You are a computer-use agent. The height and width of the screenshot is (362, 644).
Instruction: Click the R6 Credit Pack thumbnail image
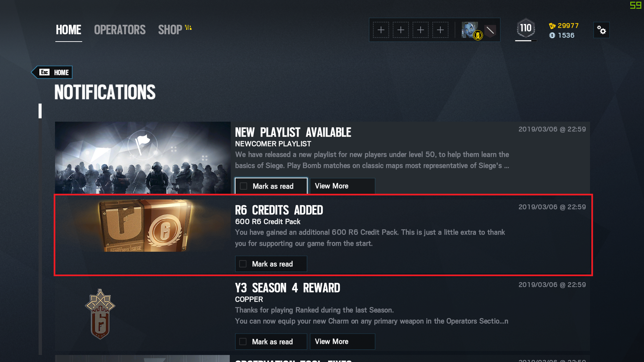pos(143,226)
